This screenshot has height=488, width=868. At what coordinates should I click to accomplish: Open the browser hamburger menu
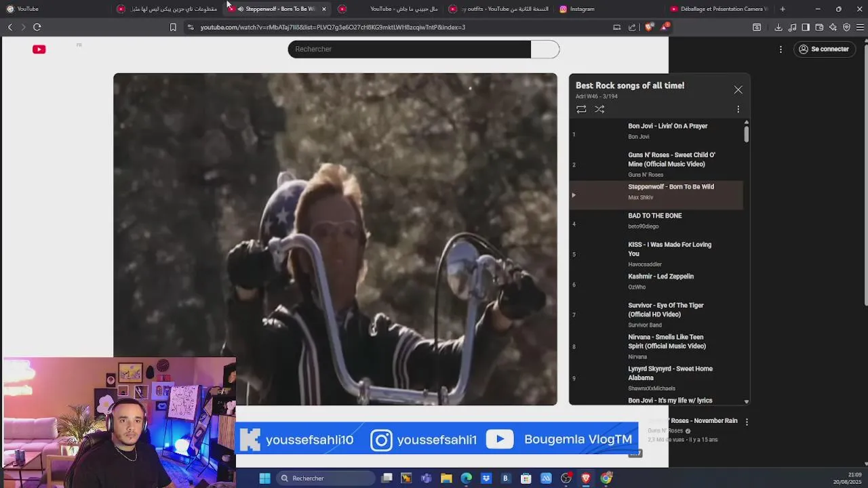coord(860,27)
